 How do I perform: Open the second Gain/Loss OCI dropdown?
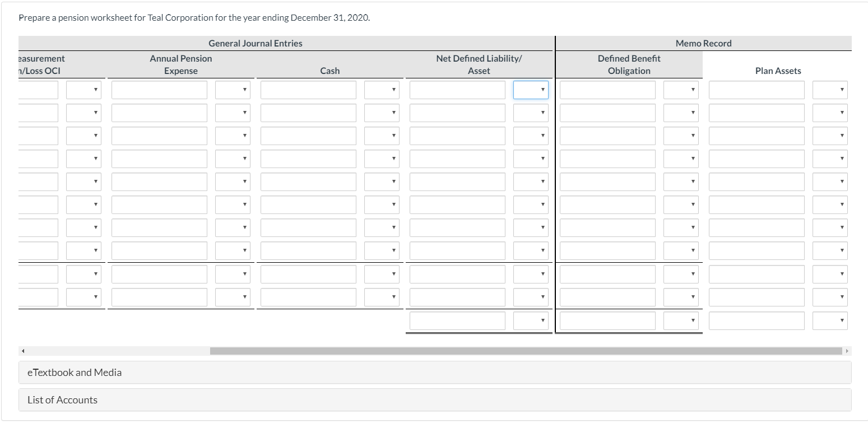[x=83, y=112]
